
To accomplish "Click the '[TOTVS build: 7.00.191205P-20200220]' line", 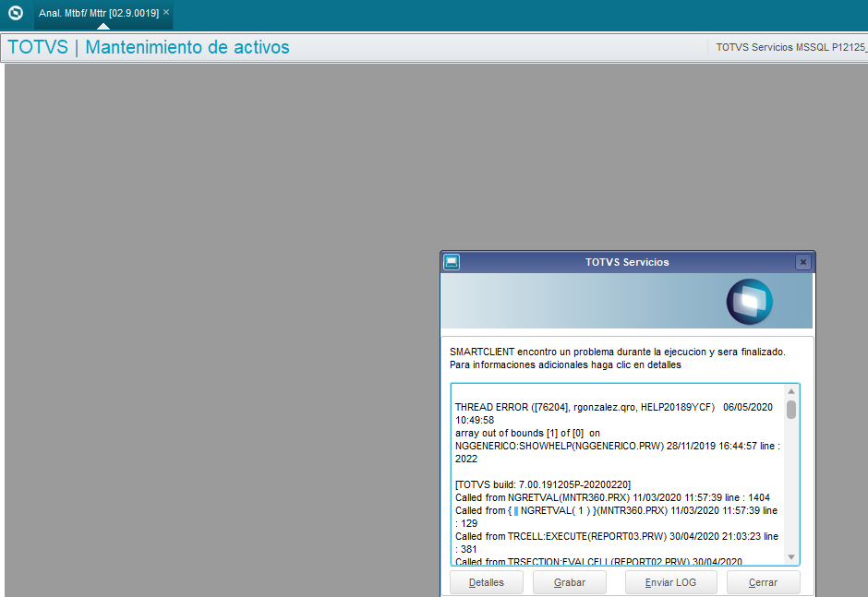I will [x=543, y=484].
